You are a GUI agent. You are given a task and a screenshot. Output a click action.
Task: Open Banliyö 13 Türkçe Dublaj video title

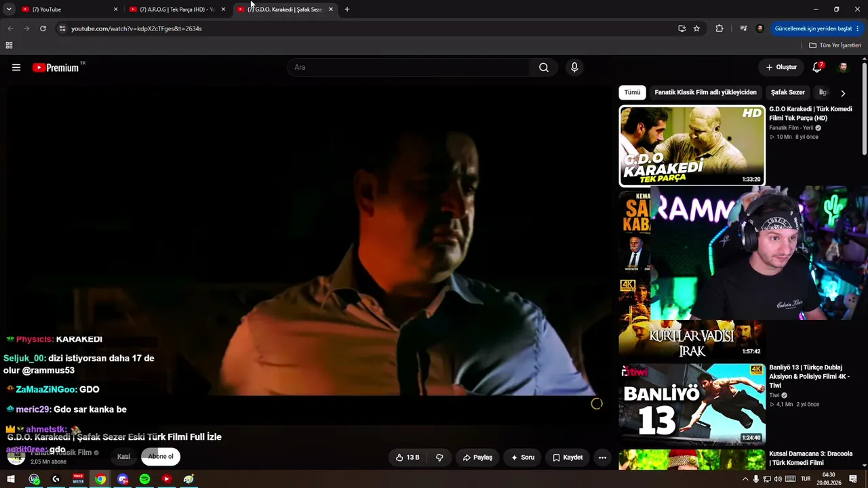pyautogui.click(x=809, y=376)
